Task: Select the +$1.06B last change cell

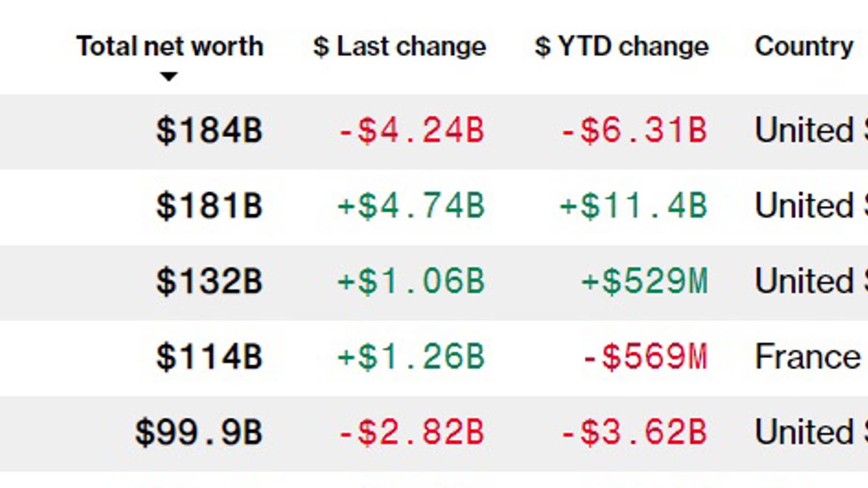Action: click(x=411, y=282)
